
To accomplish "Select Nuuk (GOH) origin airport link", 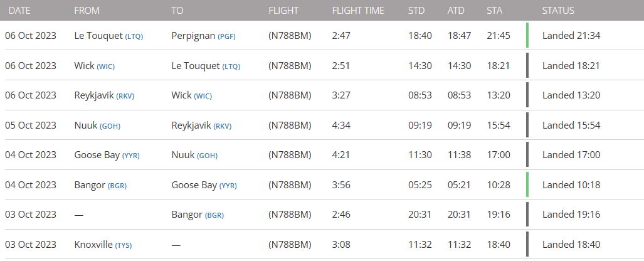I will click(97, 125).
